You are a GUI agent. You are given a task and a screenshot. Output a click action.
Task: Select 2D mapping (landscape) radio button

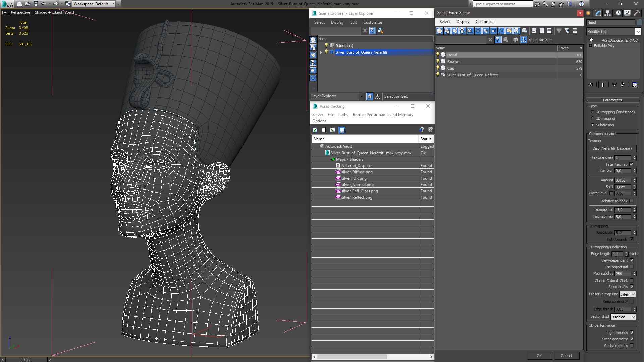click(x=592, y=112)
